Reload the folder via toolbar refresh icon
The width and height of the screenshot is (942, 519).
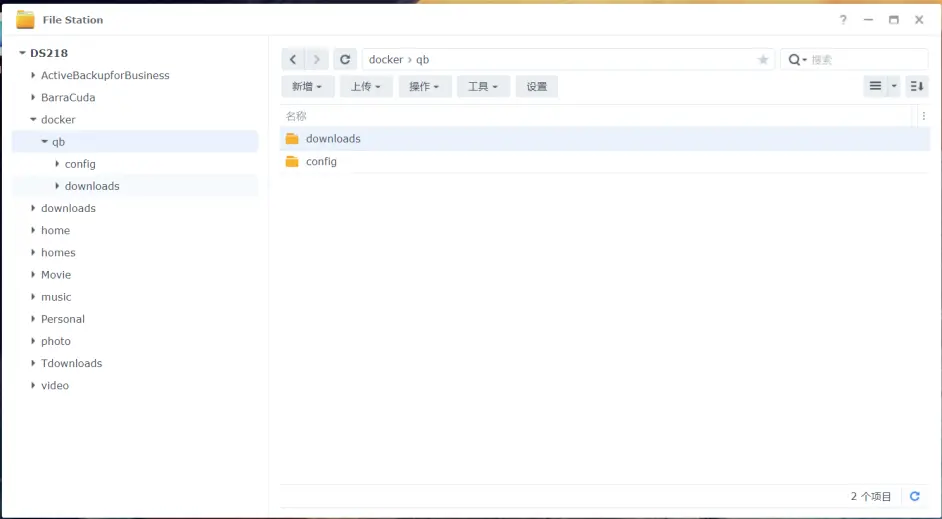click(345, 59)
